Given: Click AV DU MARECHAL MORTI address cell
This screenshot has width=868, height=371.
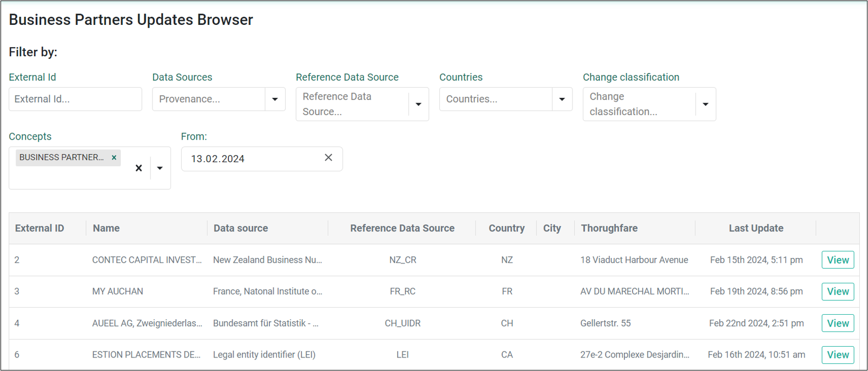Looking at the screenshot, I should pyautogui.click(x=635, y=291).
